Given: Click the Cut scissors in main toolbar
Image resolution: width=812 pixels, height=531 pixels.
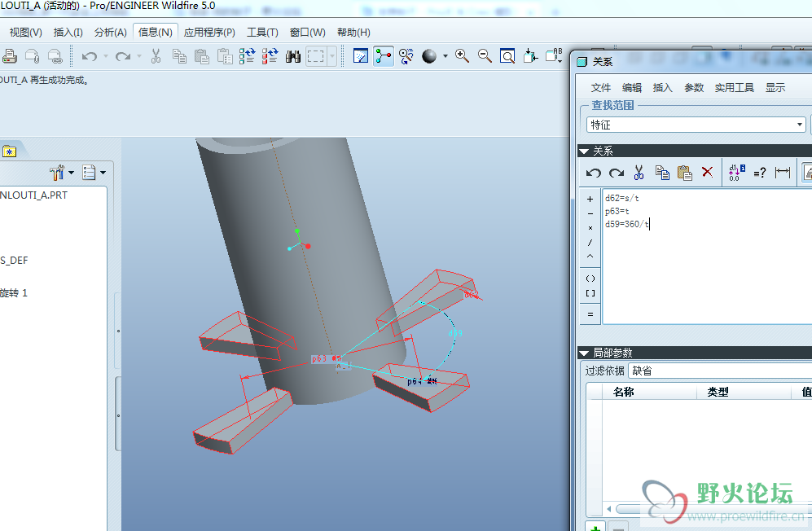Looking at the screenshot, I should pyautogui.click(x=156, y=56).
